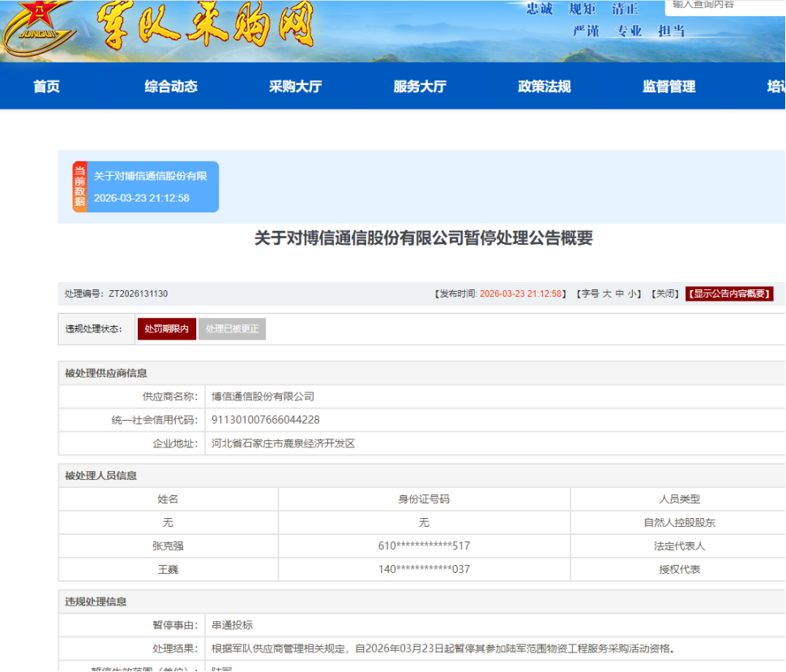Select the 处理已被更正 status tab
Screen dimensions: 786x672
[x=232, y=329]
